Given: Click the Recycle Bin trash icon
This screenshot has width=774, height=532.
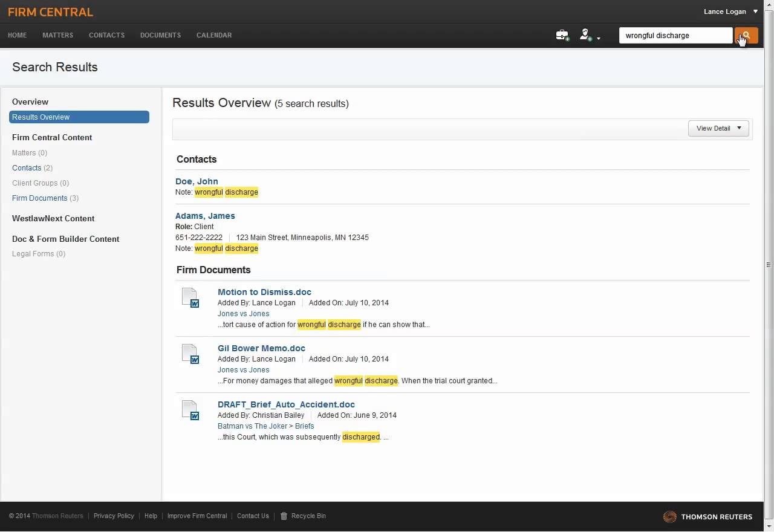Looking at the screenshot, I should pos(284,516).
